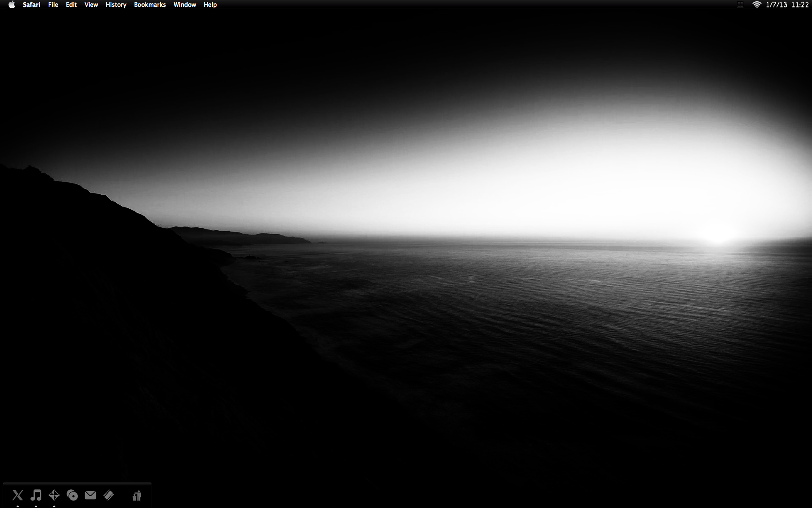Open the Mail envelope icon in dock
The image size is (812, 508).
[x=91, y=495]
